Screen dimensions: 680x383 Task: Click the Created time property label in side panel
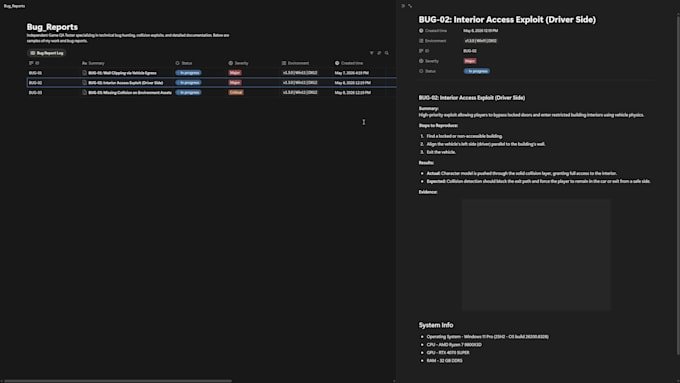(433, 31)
